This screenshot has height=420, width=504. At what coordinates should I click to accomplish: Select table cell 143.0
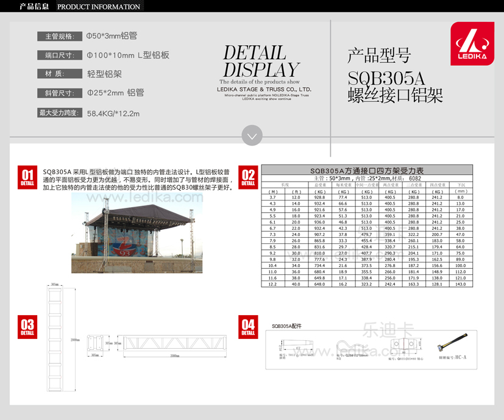pos(460,284)
